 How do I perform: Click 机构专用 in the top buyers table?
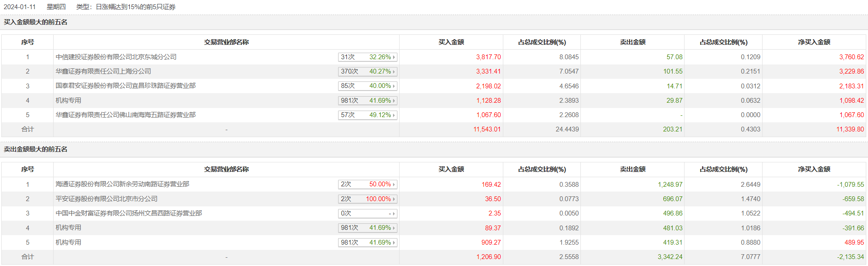[x=68, y=101]
